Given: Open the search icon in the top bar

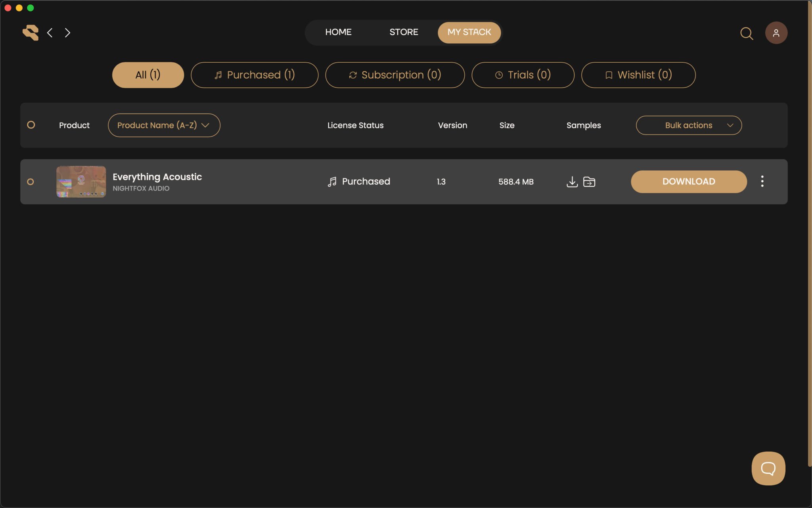Looking at the screenshot, I should pyautogui.click(x=747, y=33).
